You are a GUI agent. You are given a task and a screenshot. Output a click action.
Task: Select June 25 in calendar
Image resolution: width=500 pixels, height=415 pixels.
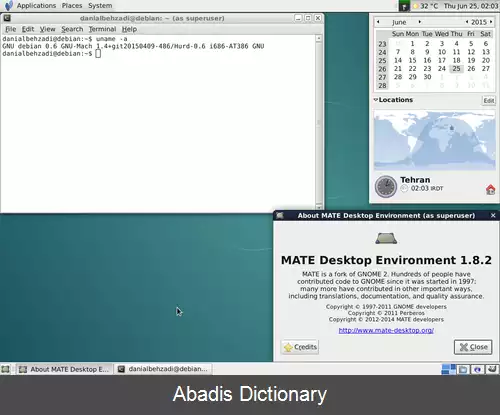(456, 69)
